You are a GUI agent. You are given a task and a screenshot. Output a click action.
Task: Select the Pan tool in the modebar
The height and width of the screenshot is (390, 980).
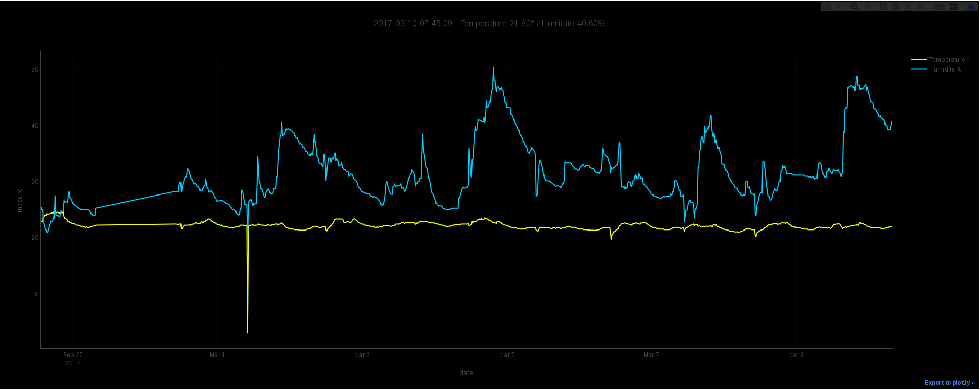pos(867,7)
